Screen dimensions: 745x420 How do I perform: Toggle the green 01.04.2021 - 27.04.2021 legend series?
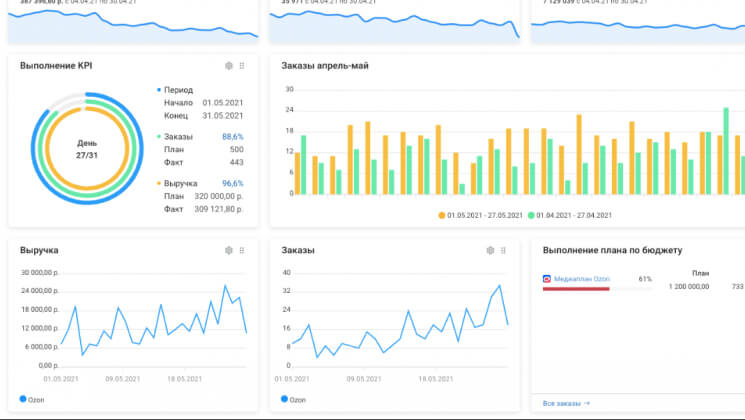pos(570,215)
